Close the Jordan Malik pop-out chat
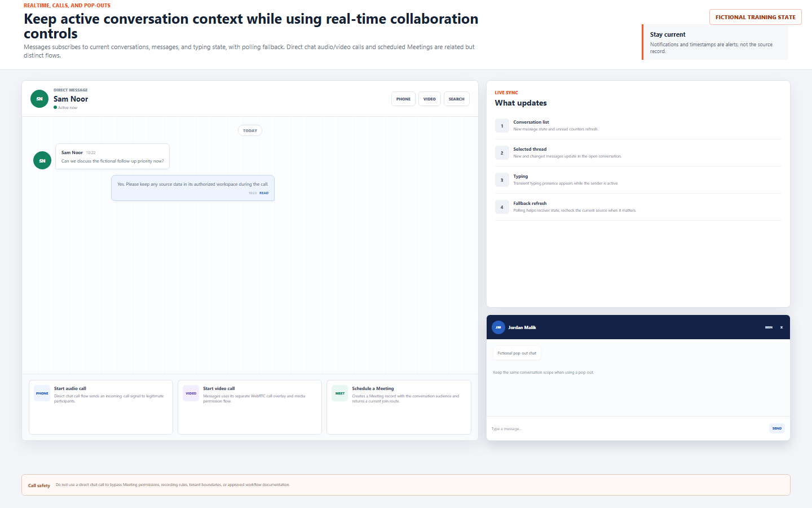812x508 pixels. tap(782, 327)
